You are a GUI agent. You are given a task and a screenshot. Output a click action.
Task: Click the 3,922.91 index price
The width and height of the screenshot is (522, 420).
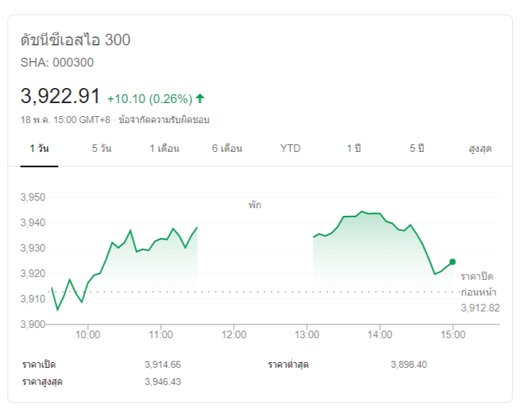pos(61,96)
